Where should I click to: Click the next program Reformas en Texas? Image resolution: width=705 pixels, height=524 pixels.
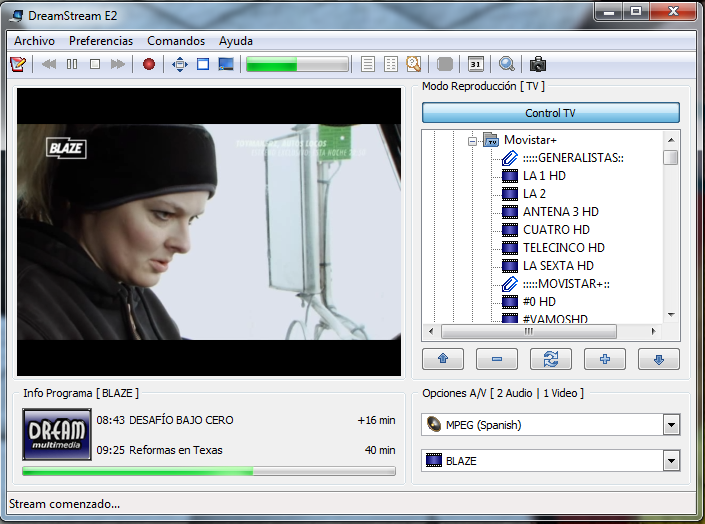(176, 450)
